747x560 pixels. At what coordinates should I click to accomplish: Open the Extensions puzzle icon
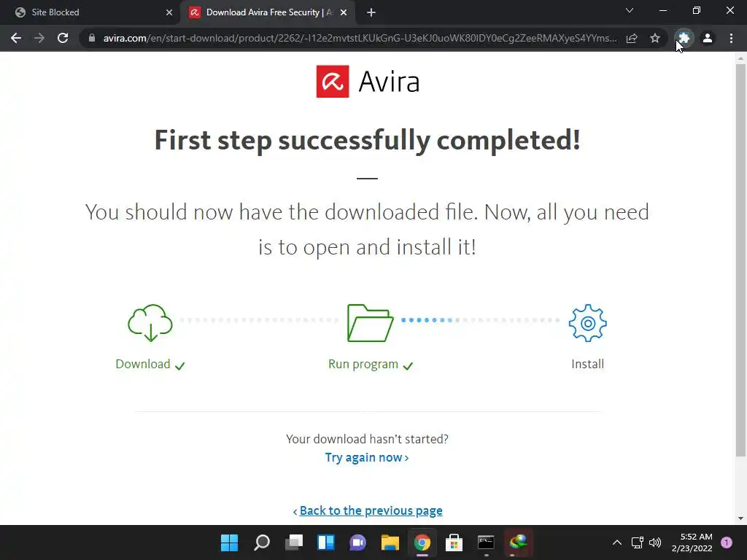coord(684,38)
